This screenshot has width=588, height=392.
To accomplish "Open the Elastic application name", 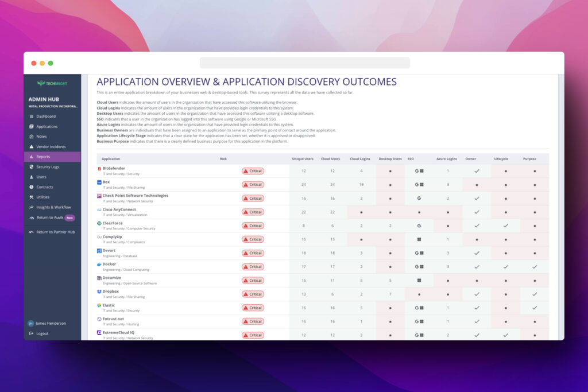I will point(109,305).
